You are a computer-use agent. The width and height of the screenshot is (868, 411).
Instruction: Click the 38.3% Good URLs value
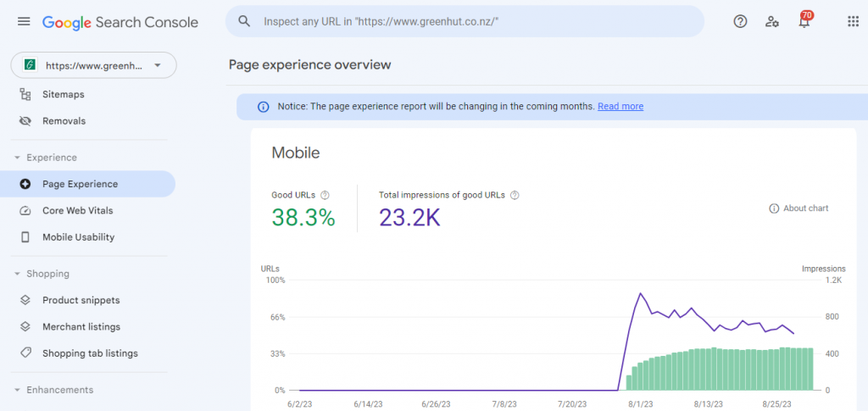tap(303, 218)
